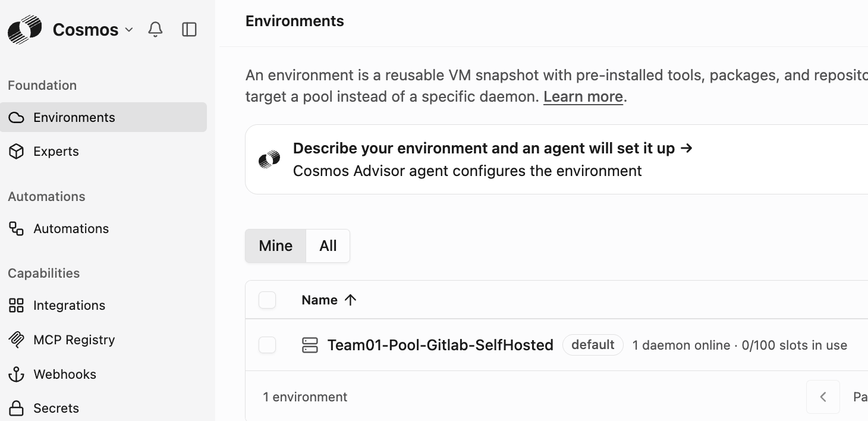Collapse sidebar with panel toggle icon

(x=189, y=29)
